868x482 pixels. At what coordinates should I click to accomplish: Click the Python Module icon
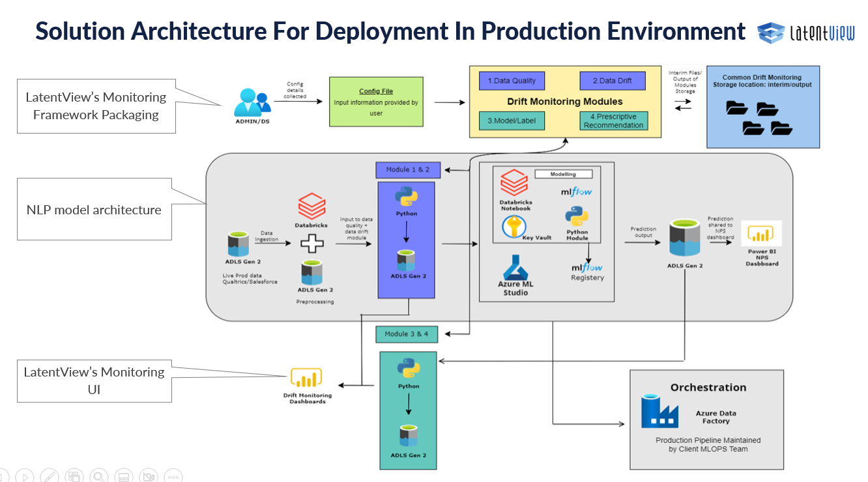577,216
